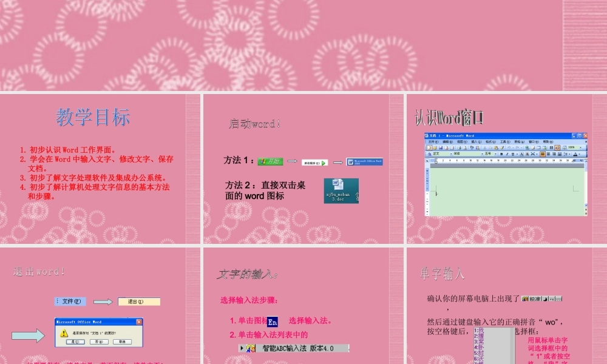
Task: Toggle Bold B in Word formatting toolbar
Action: pos(502,154)
